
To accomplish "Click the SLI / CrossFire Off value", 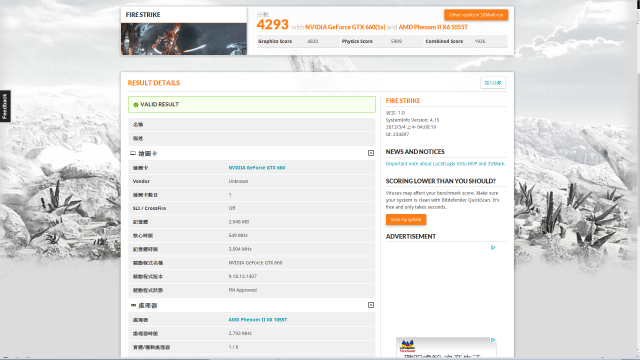I will tap(232, 208).
